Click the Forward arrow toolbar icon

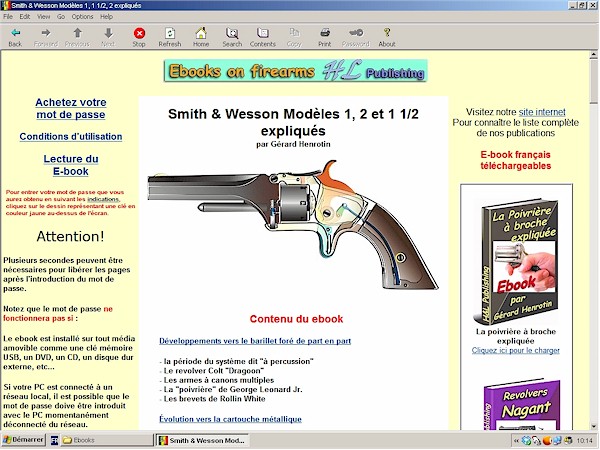(x=46, y=33)
